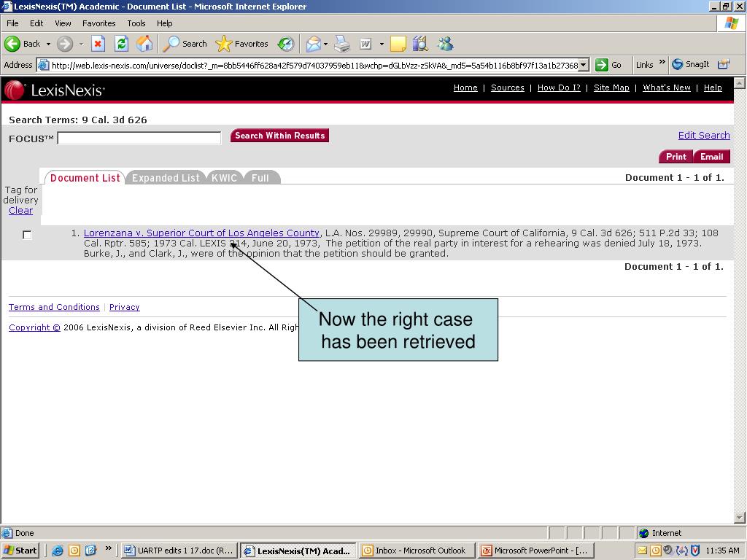Screen dimensions: 747x560
Task: Click the Copyright link
Action: [x=34, y=327]
